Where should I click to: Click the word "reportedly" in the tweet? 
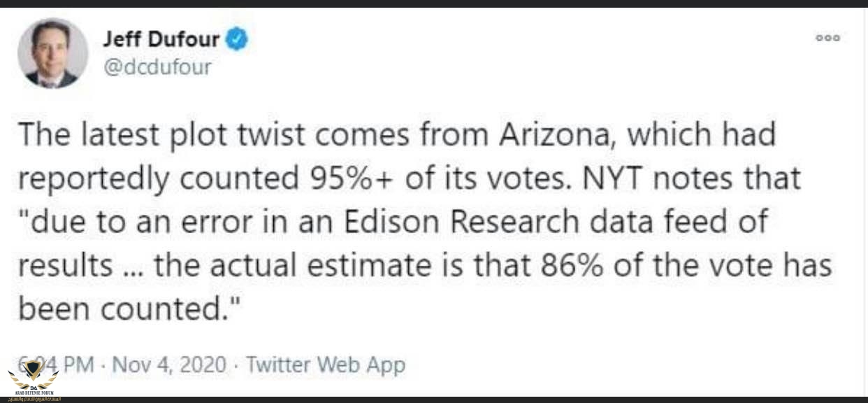[93, 178]
